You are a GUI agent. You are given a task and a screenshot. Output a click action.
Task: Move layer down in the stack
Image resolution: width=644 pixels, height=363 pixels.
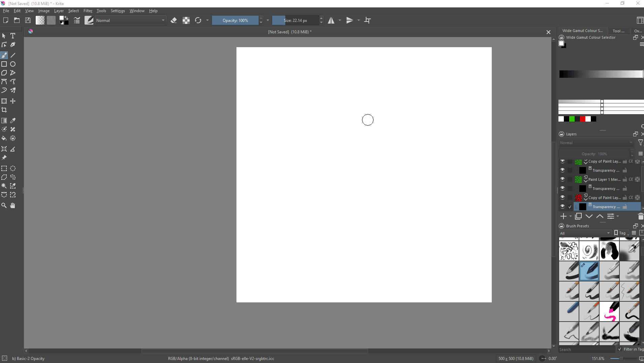coord(589,217)
